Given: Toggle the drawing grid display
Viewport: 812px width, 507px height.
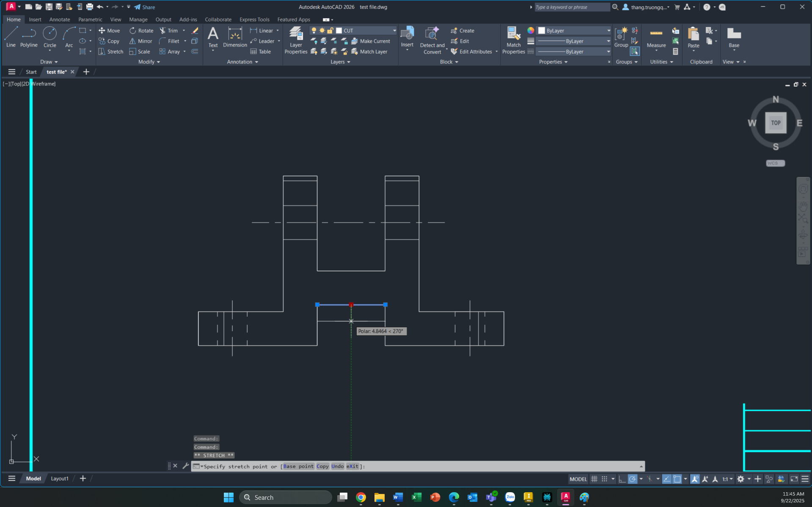Looking at the screenshot, I should click(x=594, y=479).
